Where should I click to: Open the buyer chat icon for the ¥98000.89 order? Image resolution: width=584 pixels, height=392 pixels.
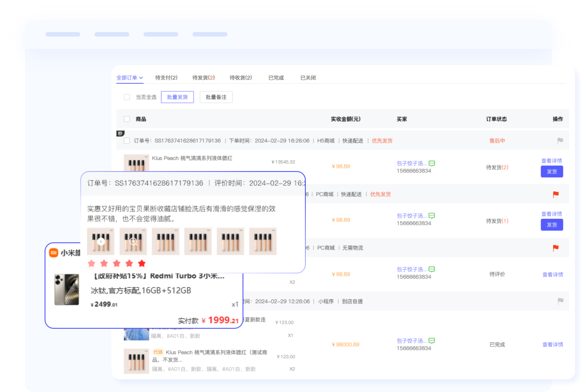(432, 341)
